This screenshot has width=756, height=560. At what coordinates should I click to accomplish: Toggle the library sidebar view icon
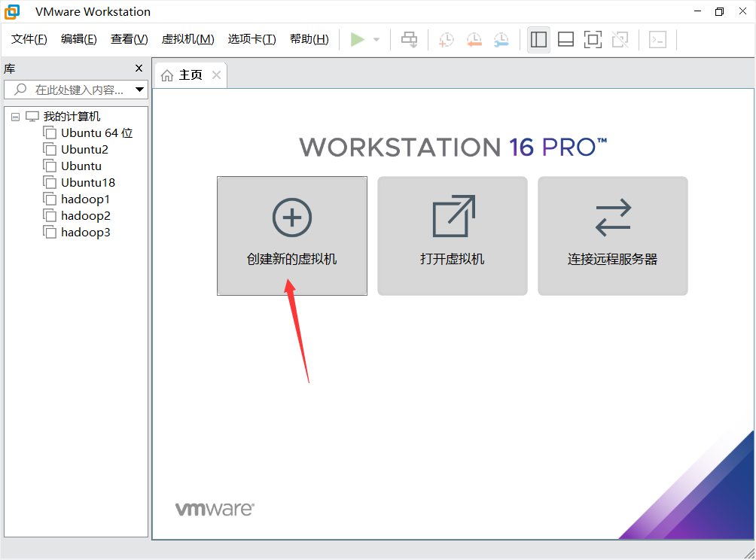pyautogui.click(x=538, y=40)
